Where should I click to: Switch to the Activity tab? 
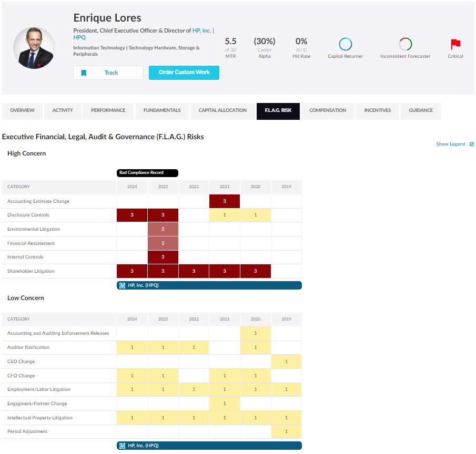63,111
